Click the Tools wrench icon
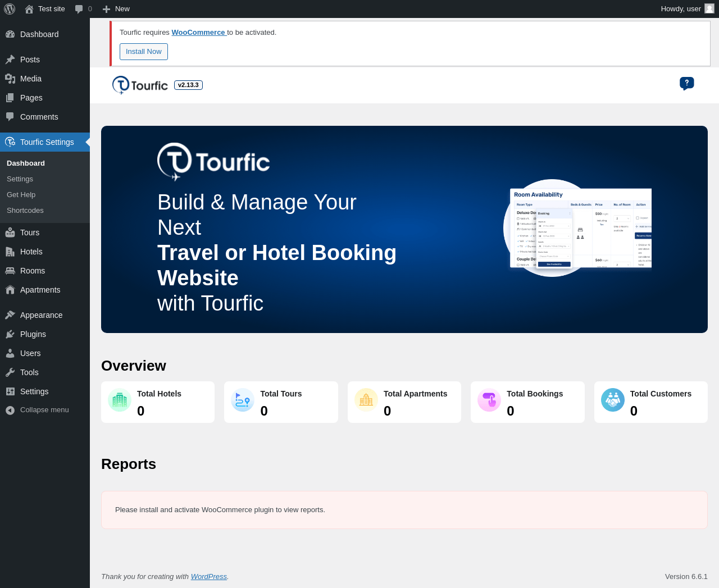The image size is (719, 588). [x=10, y=372]
